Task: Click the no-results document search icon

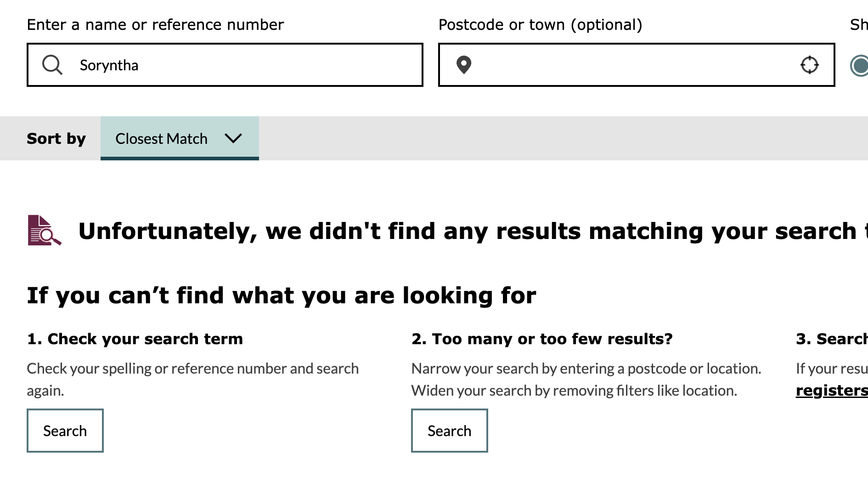Action: [45, 230]
